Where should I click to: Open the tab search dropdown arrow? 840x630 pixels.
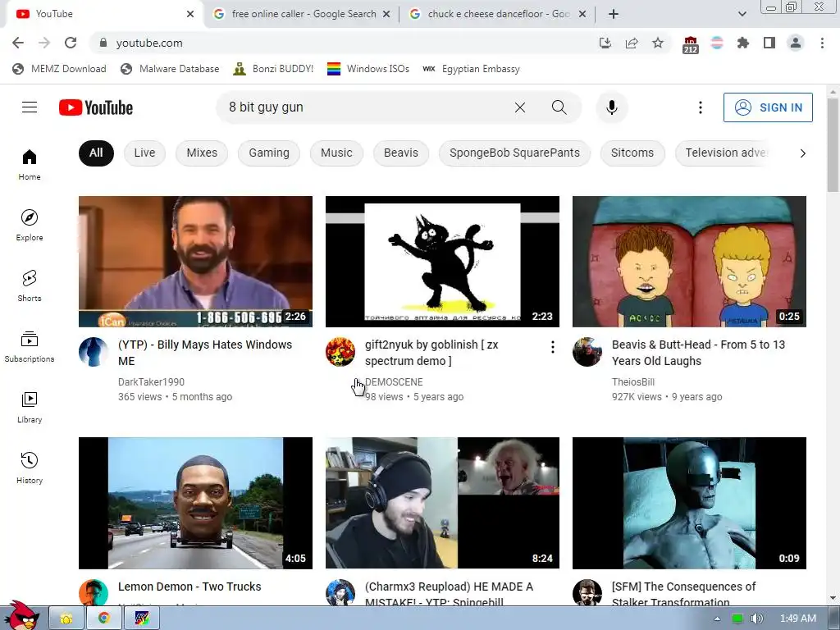(742, 14)
